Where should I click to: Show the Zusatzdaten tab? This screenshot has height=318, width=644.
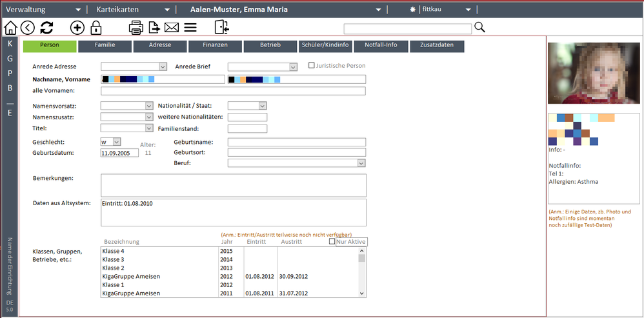(437, 46)
